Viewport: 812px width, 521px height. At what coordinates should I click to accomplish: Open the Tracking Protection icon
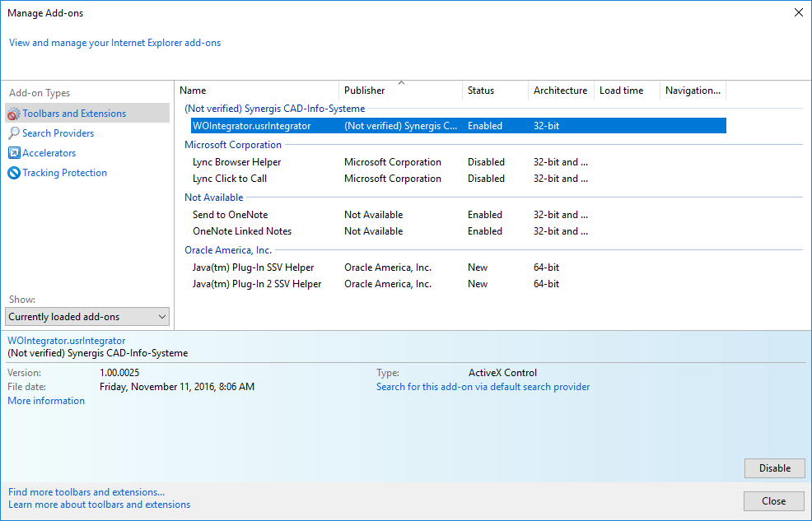point(15,173)
